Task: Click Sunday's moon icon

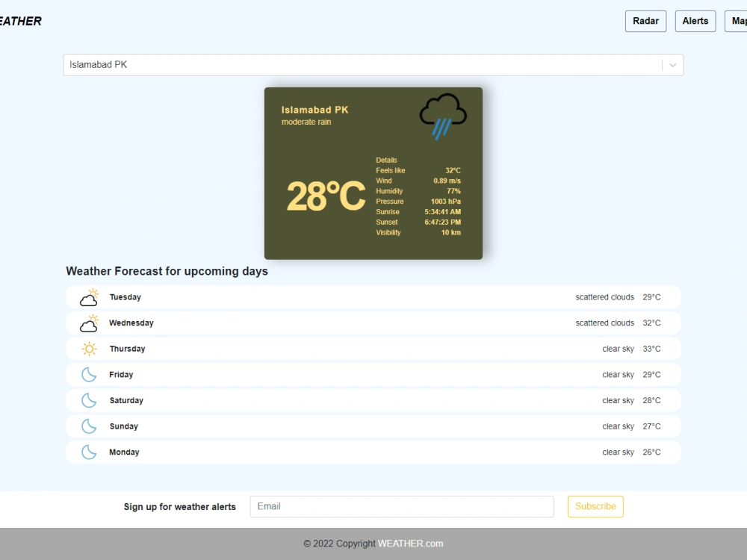Action: [x=89, y=426]
